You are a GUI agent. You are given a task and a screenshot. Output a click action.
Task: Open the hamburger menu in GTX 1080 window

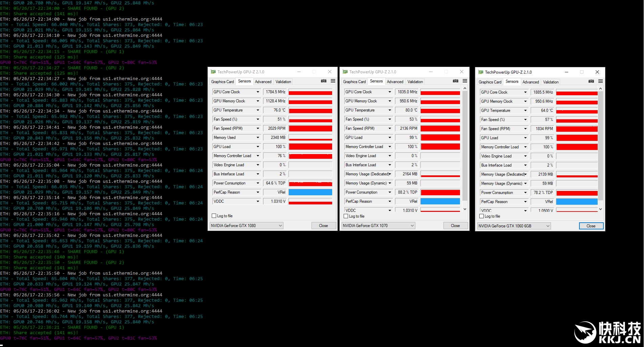tap(333, 81)
